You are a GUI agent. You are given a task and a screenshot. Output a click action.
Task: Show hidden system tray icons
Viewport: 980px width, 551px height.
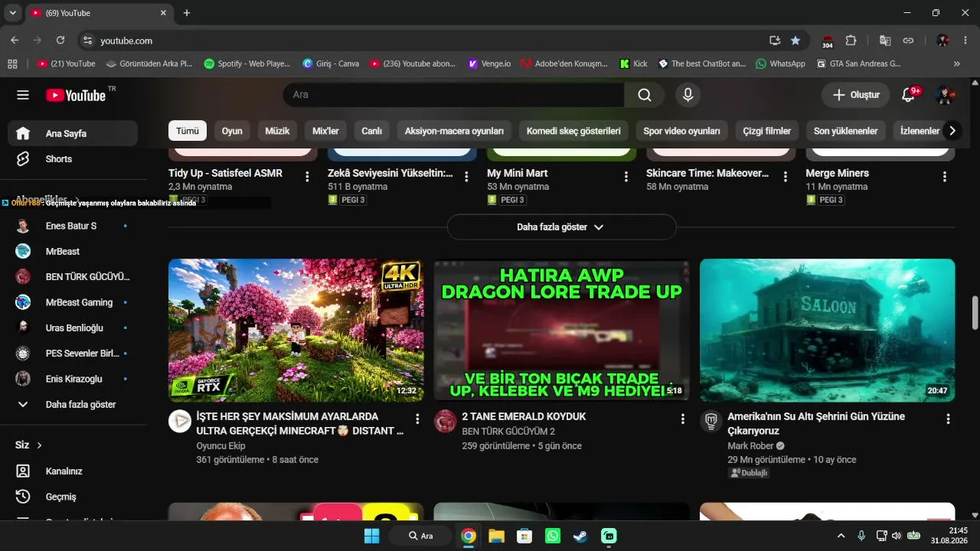click(841, 536)
